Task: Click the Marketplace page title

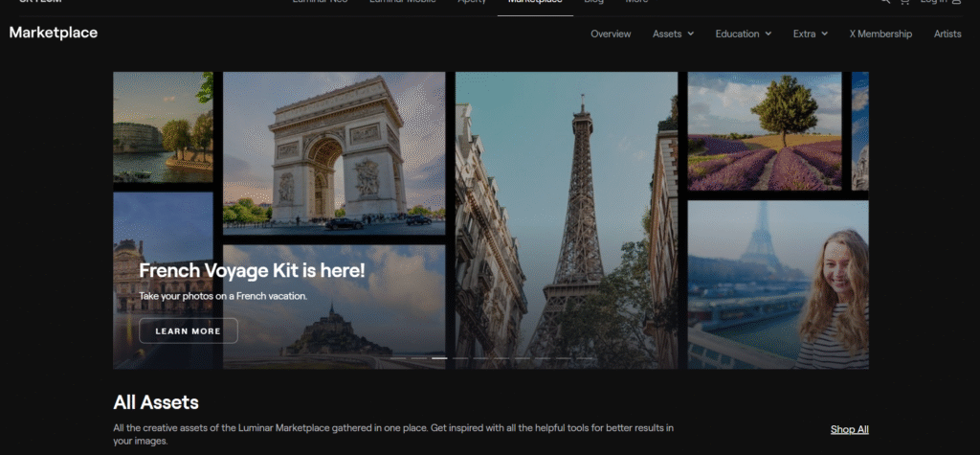Action: point(54,33)
